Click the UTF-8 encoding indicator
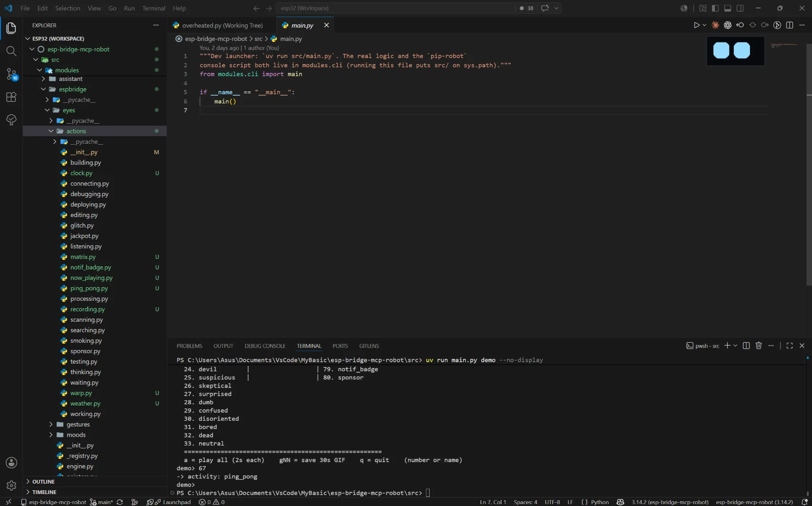812x506 pixels. (x=552, y=502)
